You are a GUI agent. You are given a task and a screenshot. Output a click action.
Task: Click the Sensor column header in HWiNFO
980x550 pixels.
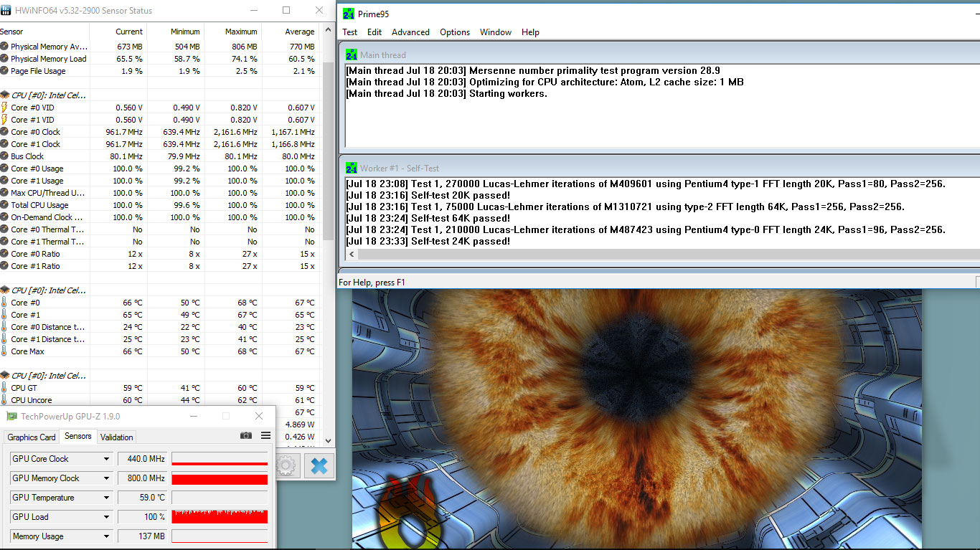(x=44, y=32)
